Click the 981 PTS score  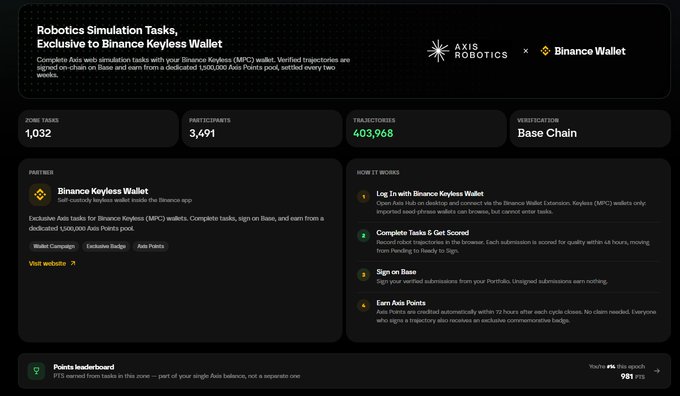pos(632,376)
